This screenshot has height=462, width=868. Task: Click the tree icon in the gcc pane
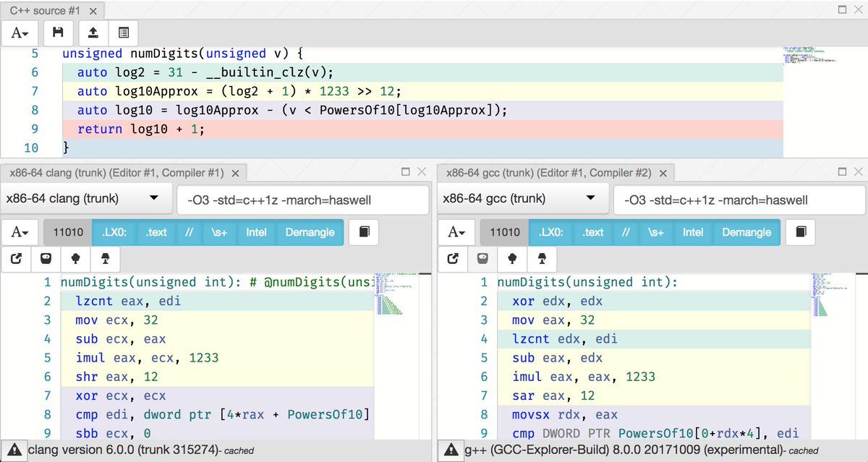(x=512, y=258)
